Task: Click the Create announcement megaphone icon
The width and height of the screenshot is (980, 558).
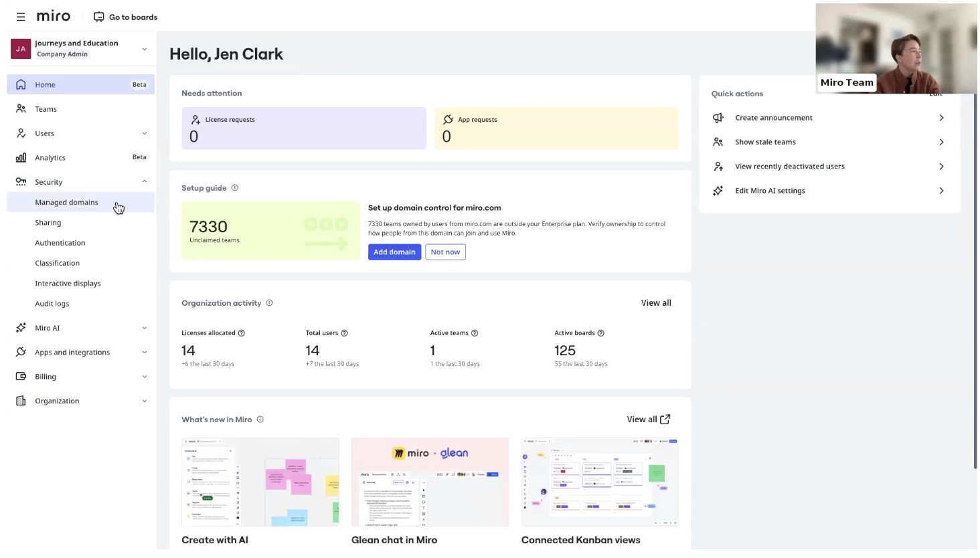Action: pyautogui.click(x=718, y=117)
